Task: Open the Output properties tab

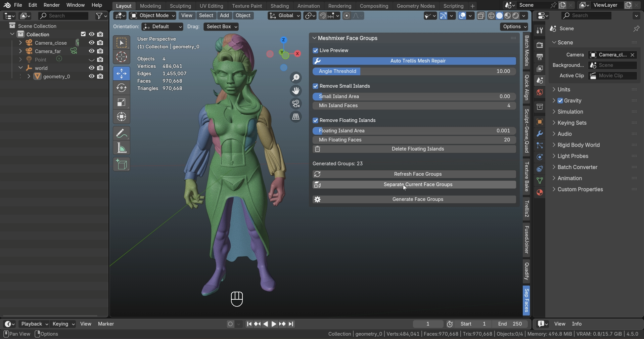Action: point(540,57)
